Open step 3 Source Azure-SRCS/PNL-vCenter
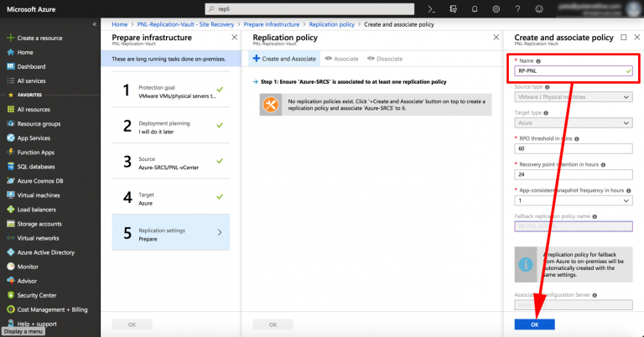 [x=171, y=161]
